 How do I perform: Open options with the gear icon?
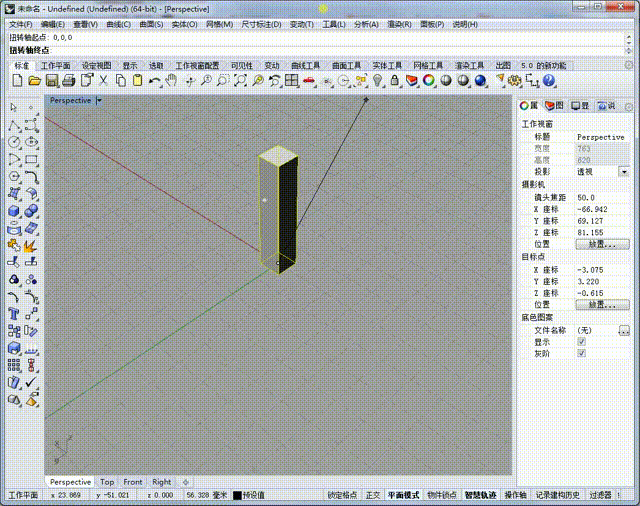[515, 80]
